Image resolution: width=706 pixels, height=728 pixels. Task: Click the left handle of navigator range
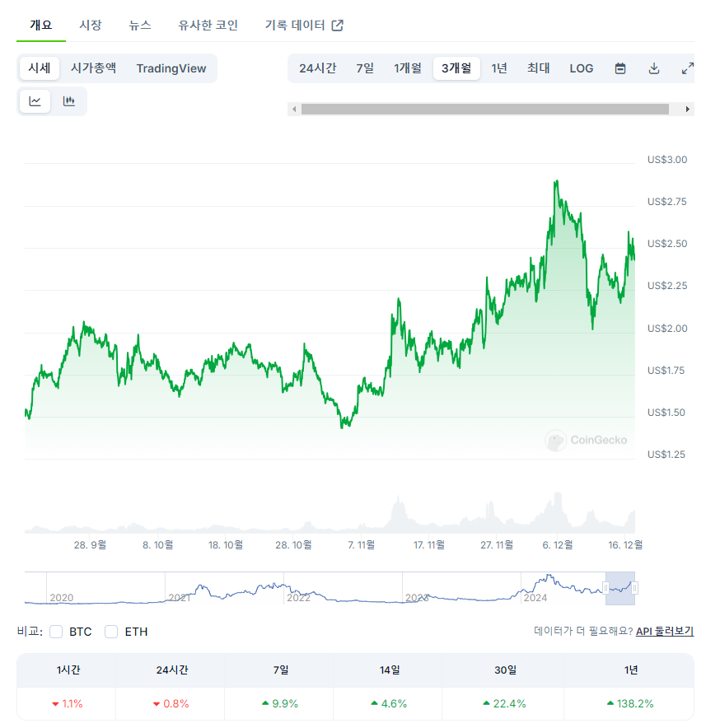605,588
